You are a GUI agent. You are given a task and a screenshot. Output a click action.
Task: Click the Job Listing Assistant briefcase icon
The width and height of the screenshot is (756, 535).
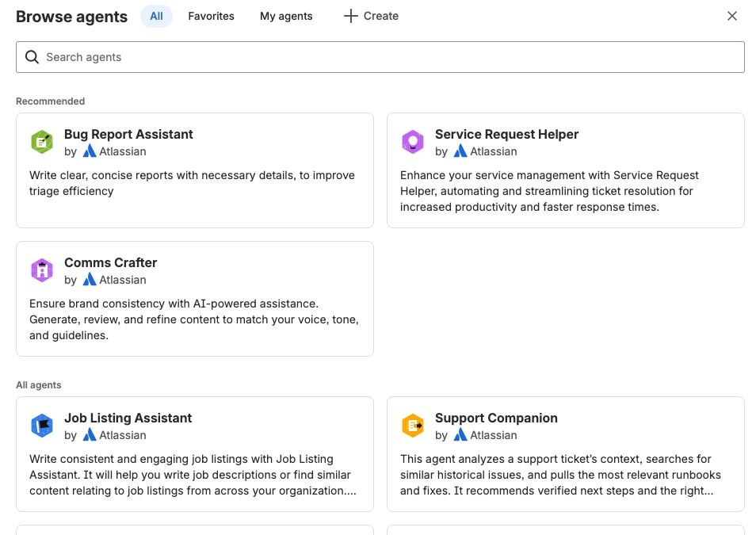[x=42, y=425]
